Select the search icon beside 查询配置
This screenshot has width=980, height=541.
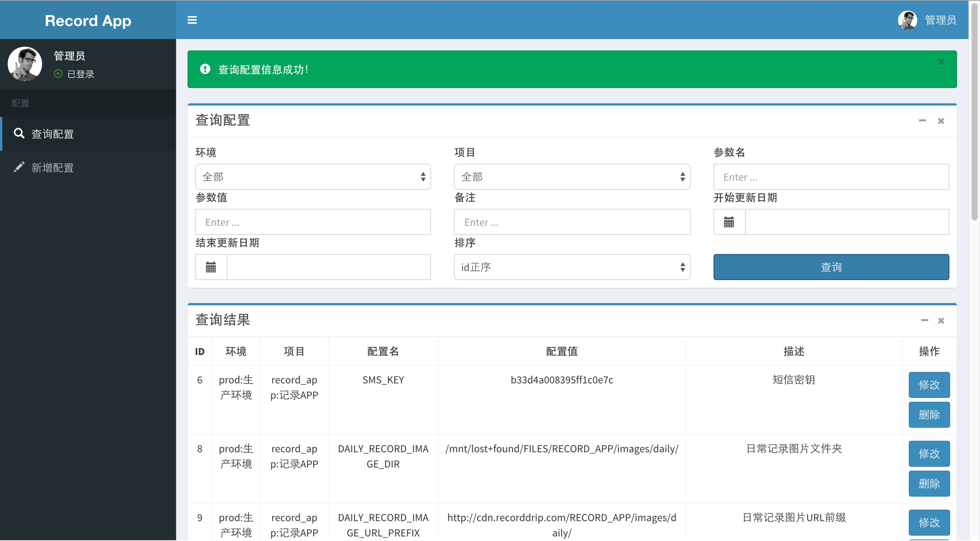pyautogui.click(x=19, y=134)
